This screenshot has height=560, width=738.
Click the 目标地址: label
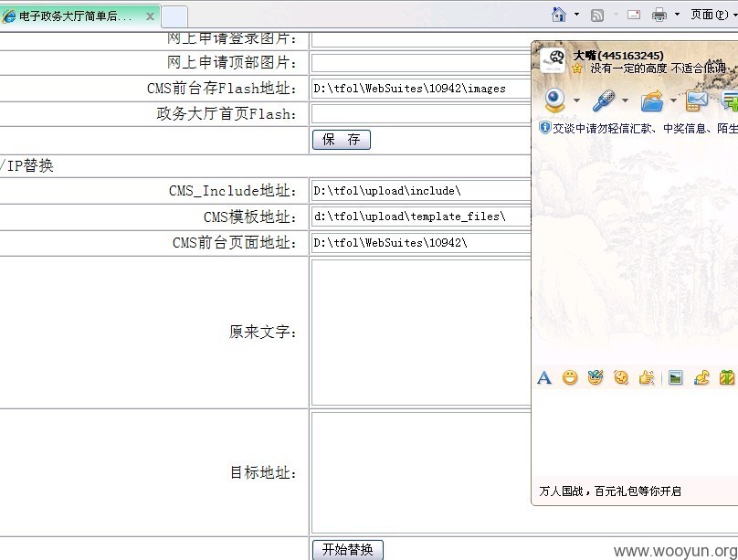click(263, 472)
